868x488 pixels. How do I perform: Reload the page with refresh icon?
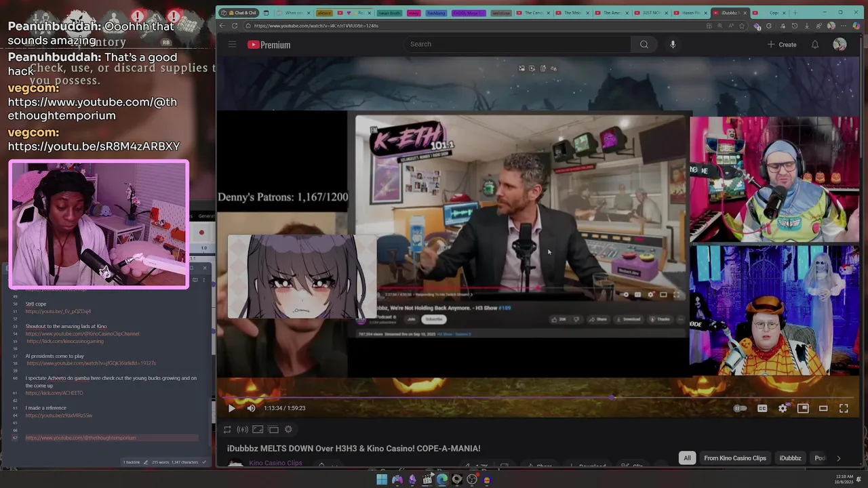[x=235, y=26]
